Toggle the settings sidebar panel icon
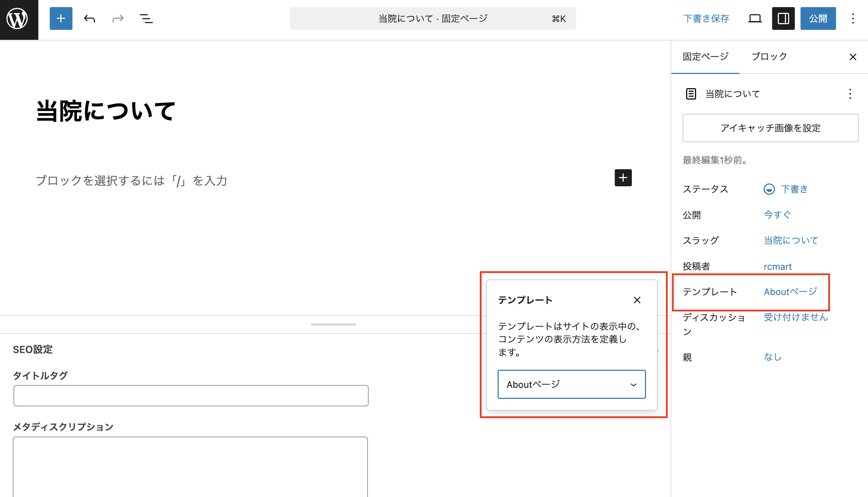 pyautogui.click(x=783, y=18)
